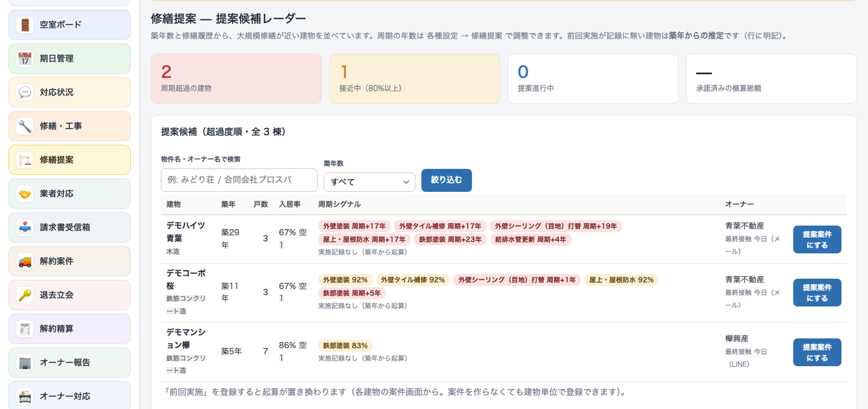Open the 提案進行中 summary card
Viewport: 868px width, 409px height.
tap(593, 79)
